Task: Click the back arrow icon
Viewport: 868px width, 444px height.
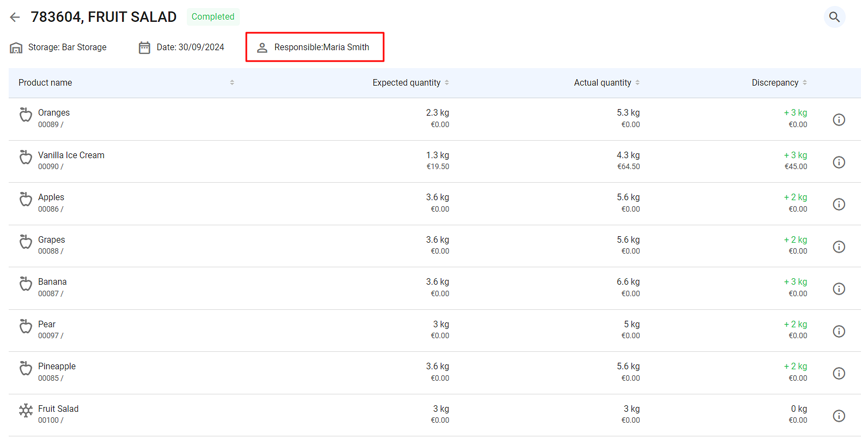Action: (15, 17)
